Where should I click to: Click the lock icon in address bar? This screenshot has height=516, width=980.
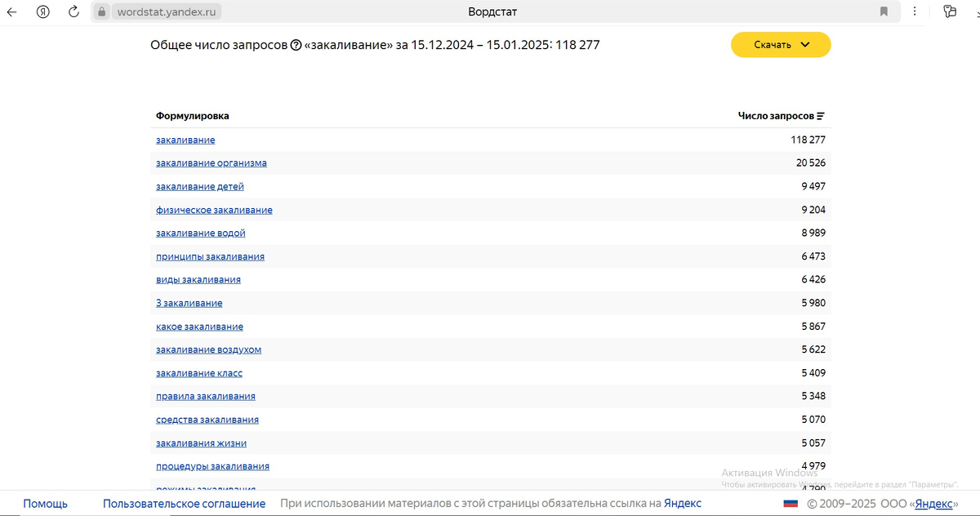pyautogui.click(x=101, y=11)
